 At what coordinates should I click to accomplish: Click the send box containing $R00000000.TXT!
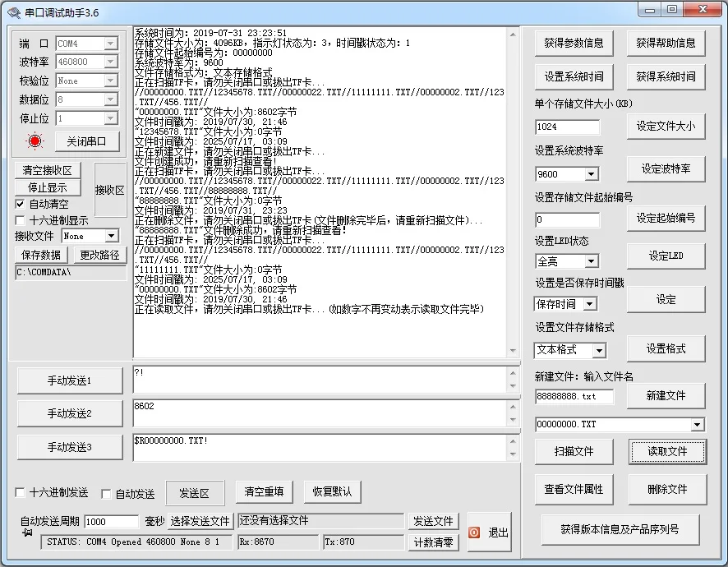click(x=321, y=448)
